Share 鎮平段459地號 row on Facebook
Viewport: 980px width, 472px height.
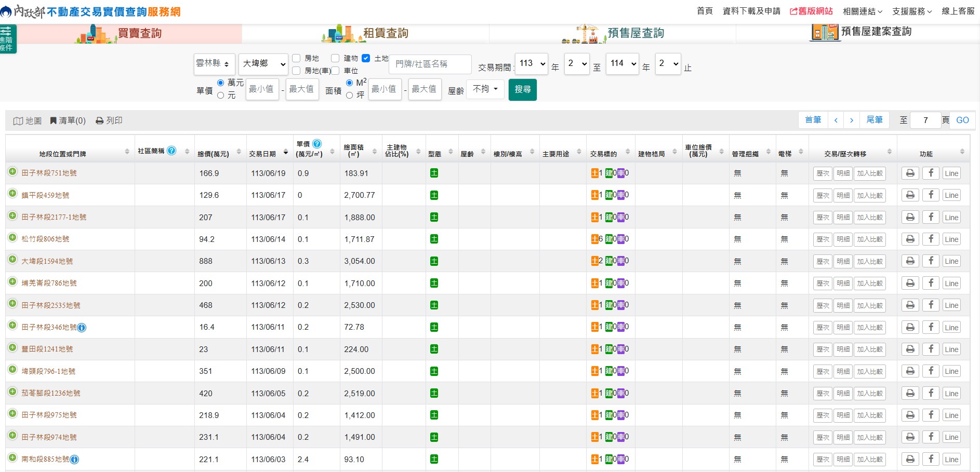[x=931, y=195]
